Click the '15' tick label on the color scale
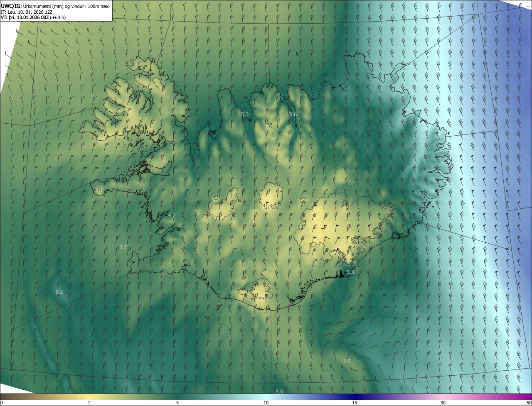The height and width of the screenshot is (406, 532). [355, 403]
